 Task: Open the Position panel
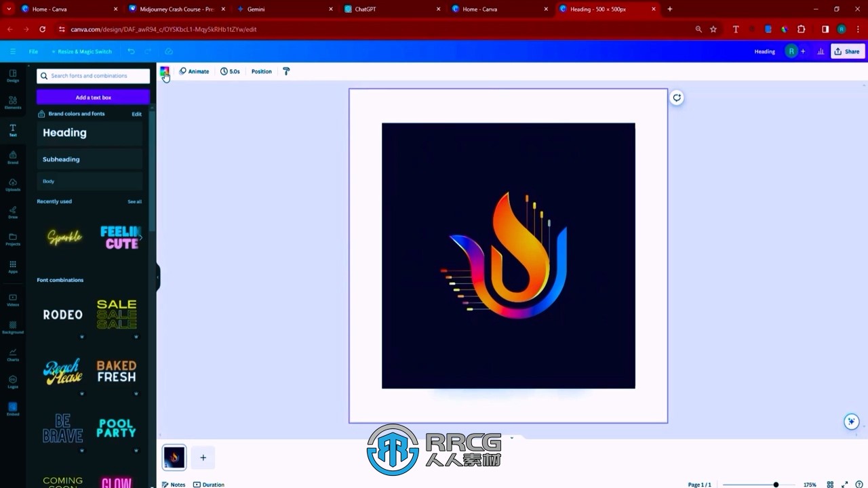[261, 71]
